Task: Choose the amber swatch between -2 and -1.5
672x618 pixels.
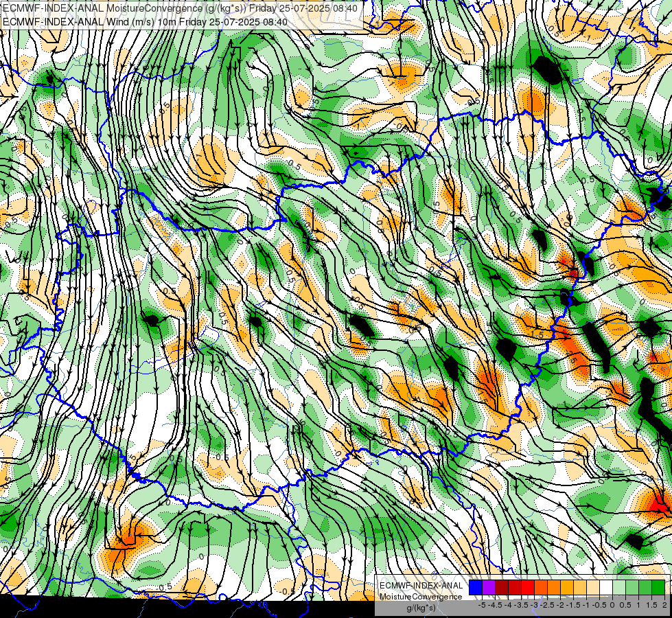Action: (567, 588)
